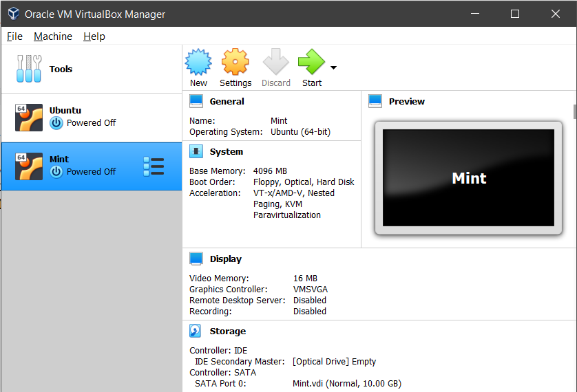Click the System section chip icon
The width and height of the screenshot is (577, 392).
[x=196, y=151]
